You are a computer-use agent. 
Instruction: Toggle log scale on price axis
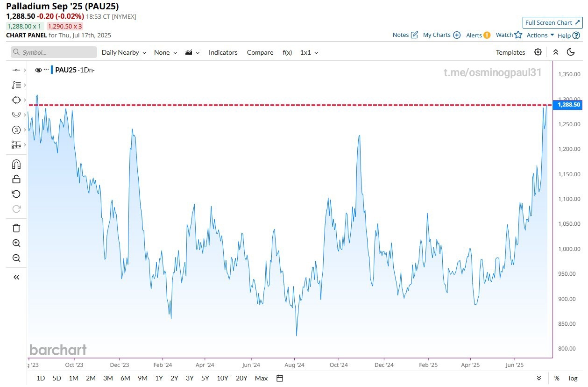(573, 378)
